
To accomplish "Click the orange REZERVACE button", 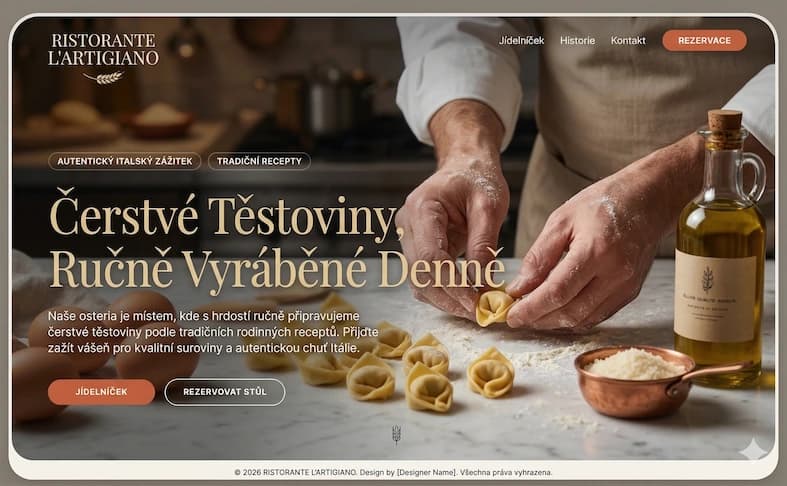I will pos(704,41).
